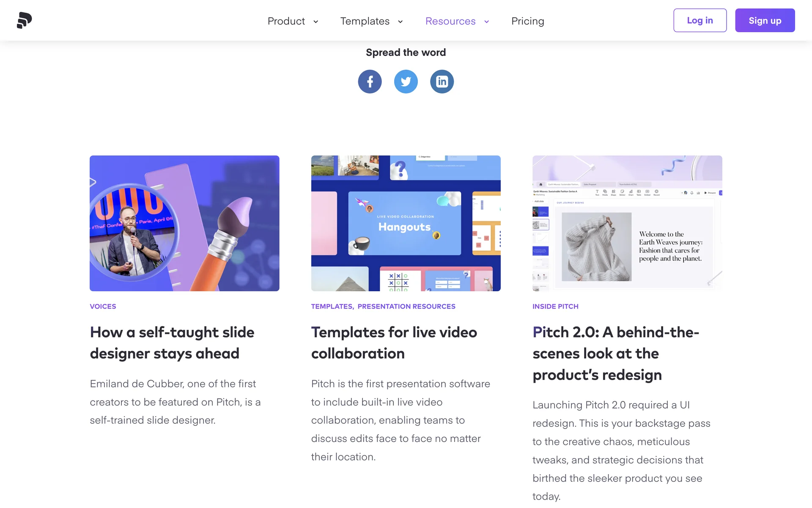Share the article on Facebook

(370, 81)
